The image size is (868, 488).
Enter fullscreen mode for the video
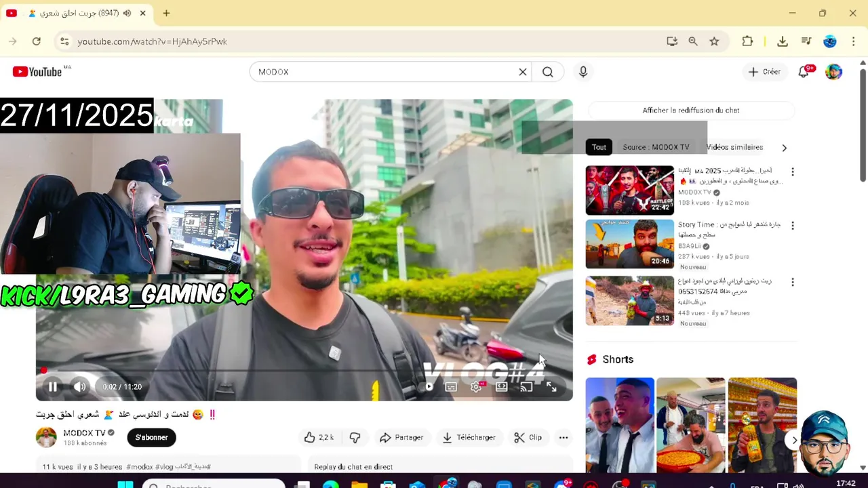pyautogui.click(x=551, y=387)
